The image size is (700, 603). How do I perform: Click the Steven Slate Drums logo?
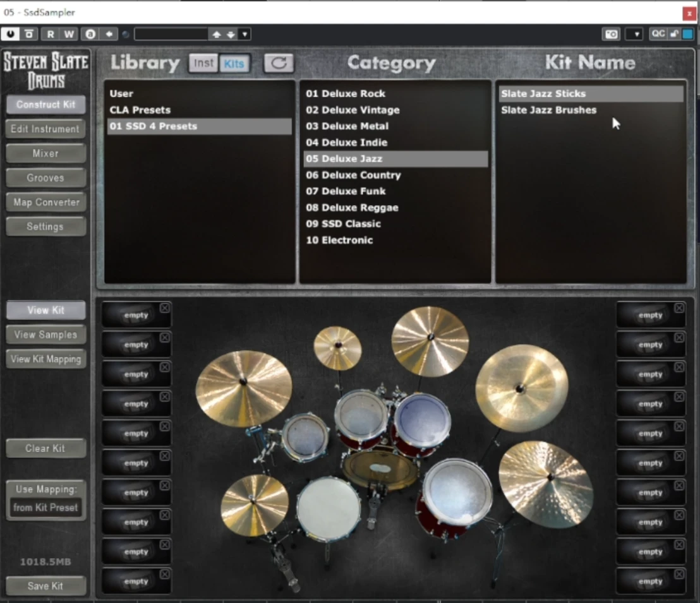pyautogui.click(x=45, y=71)
